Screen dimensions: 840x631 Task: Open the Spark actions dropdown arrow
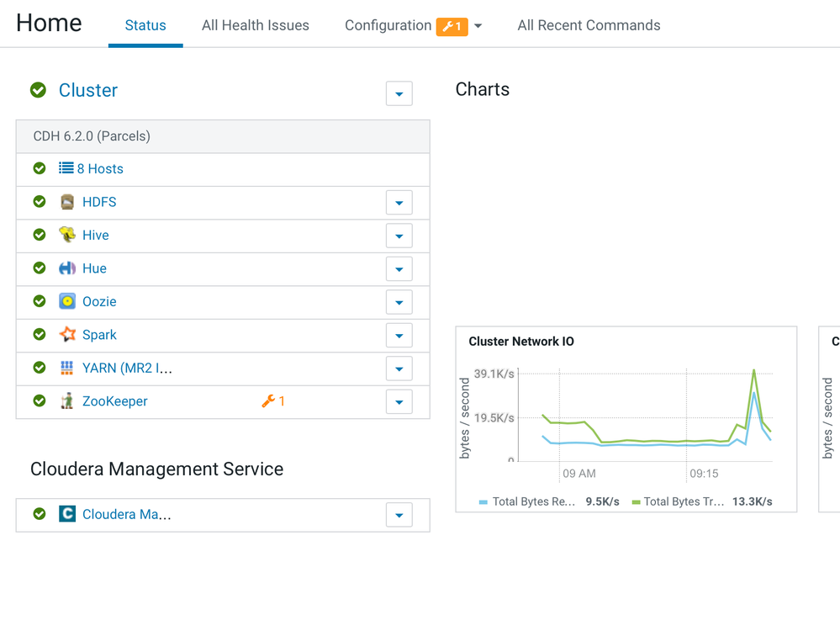[x=399, y=336]
